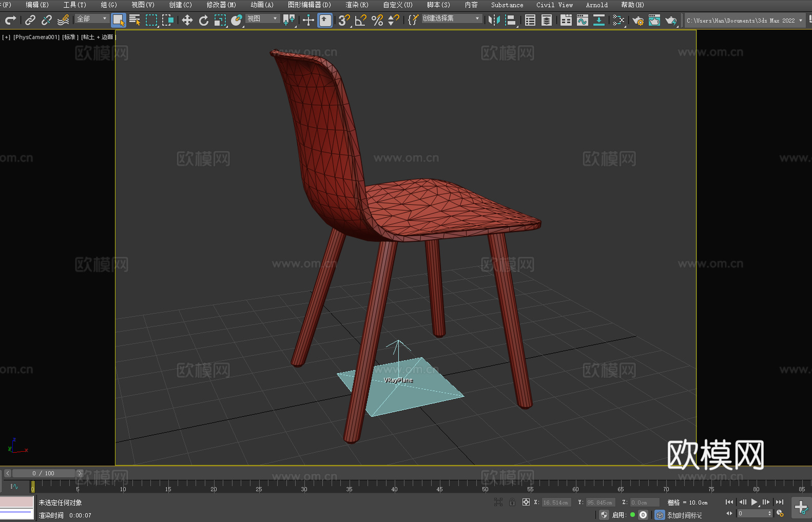Screen dimensions: 812x522
Task: Open Render Setup teapot icon
Action: (x=638, y=20)
